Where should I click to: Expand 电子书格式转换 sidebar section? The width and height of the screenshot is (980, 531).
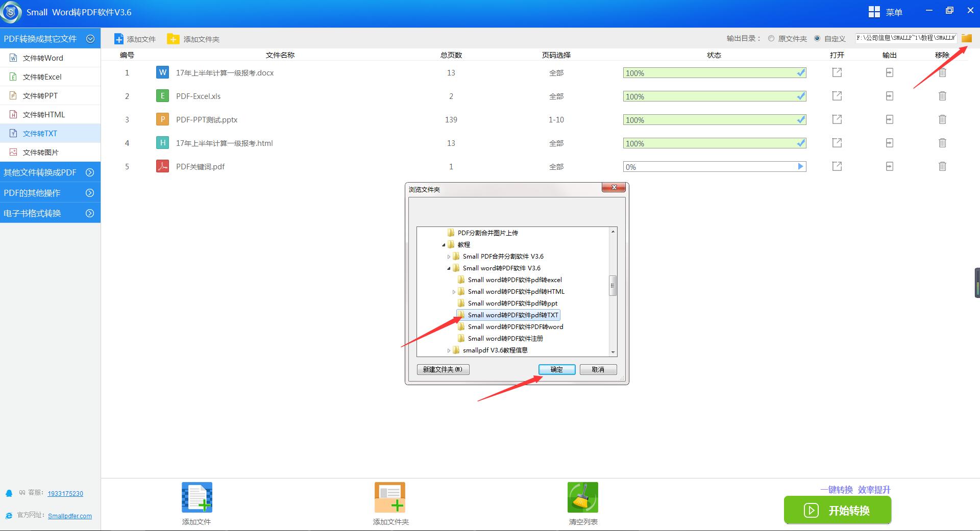(90, 213)
